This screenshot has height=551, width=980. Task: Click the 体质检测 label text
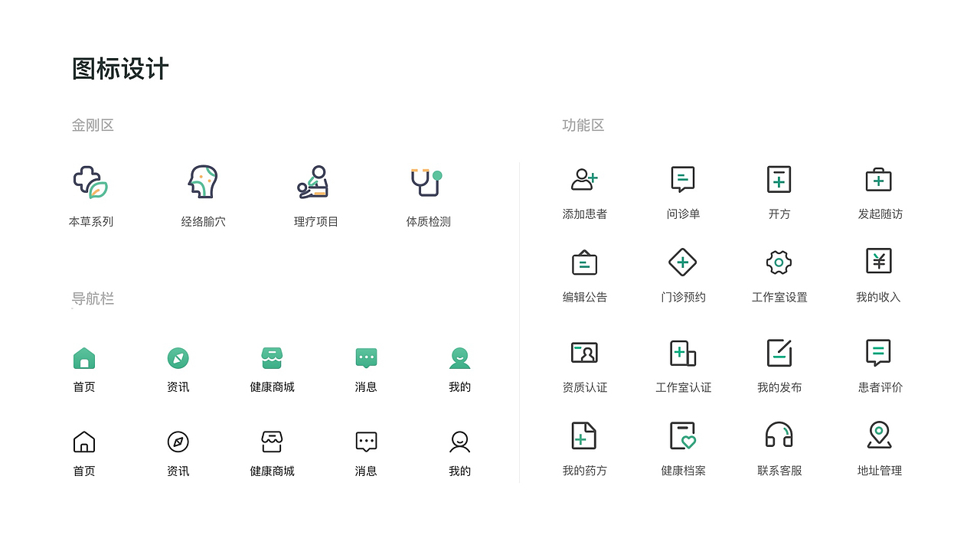(x=428, y=221)
